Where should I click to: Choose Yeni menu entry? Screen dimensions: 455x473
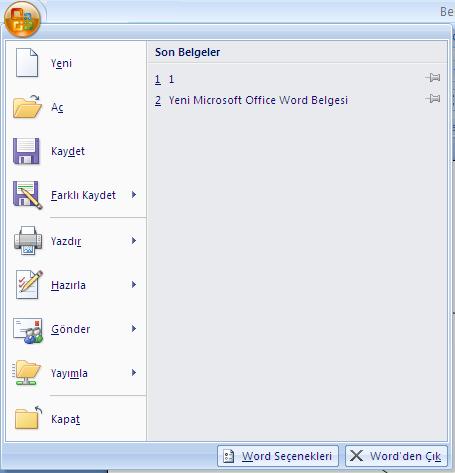[76, 63]
